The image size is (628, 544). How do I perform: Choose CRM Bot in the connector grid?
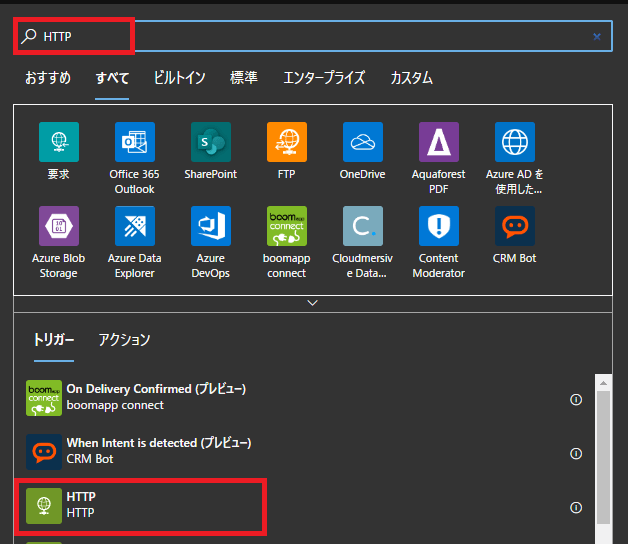[515, 226]
